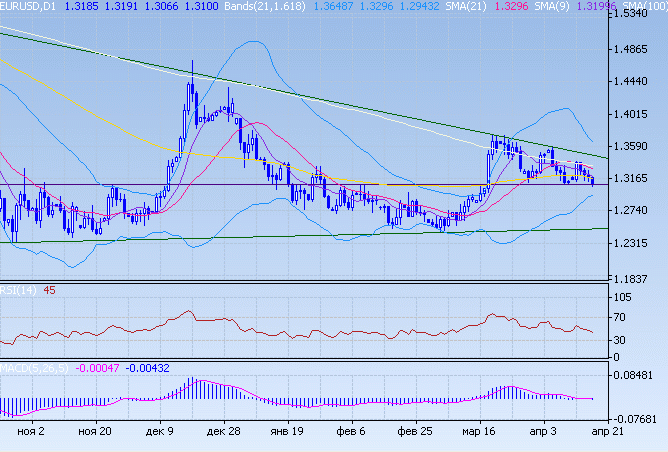Click the SMA(9) indicator label
Image resolution: width=668 pixels, height=452 pixels.
tap(568, 6)
